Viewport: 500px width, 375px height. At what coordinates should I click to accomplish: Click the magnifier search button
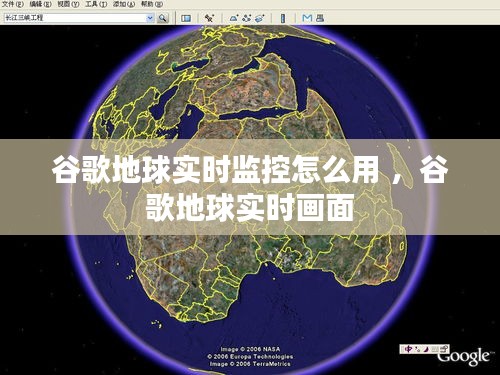163,18
